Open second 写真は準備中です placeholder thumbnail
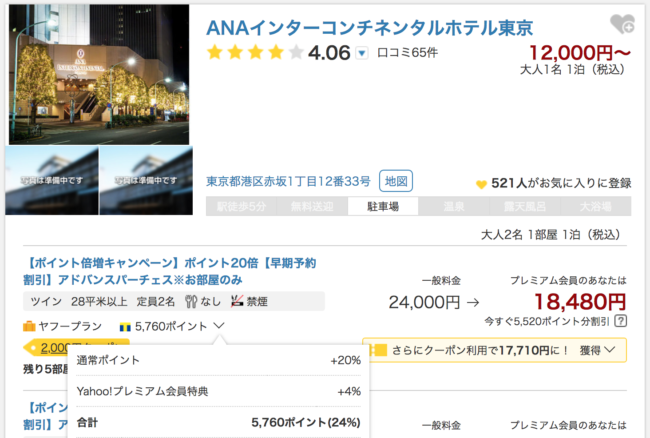Image resolution: width=650 pixels, height=438 pixels. (146, 180)
